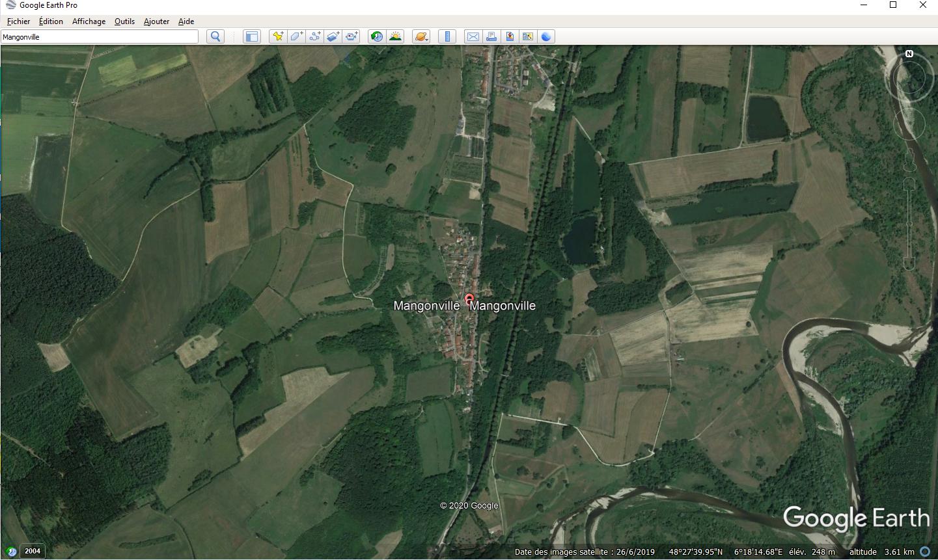This screenshot has height=560, width=938.
Task: Click the altitude 3.61 km readout
Action: pyautogui.click(x=881, y=552)
